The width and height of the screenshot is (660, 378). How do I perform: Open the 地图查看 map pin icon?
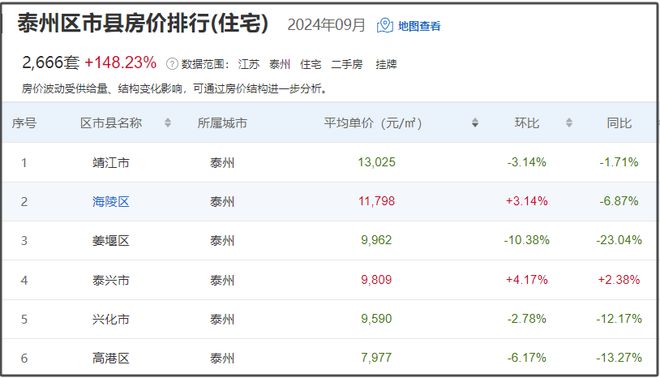(x=385, y=26)
